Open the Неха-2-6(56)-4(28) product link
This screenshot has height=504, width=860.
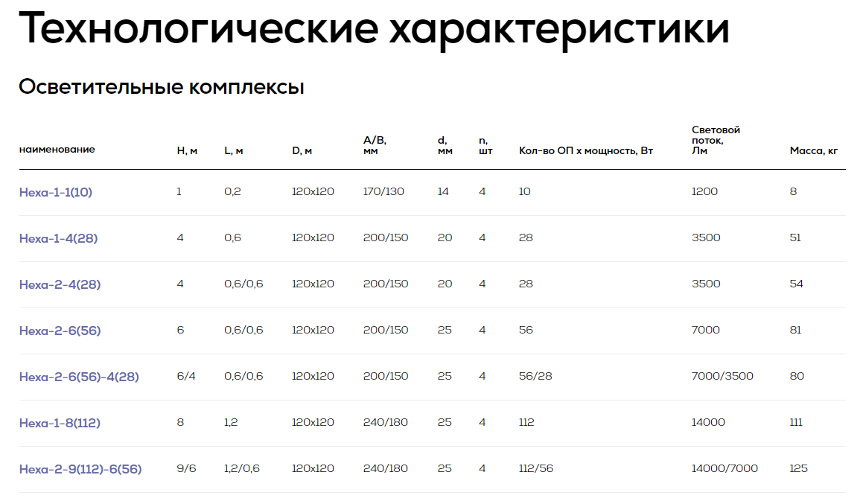pos(79,376)
